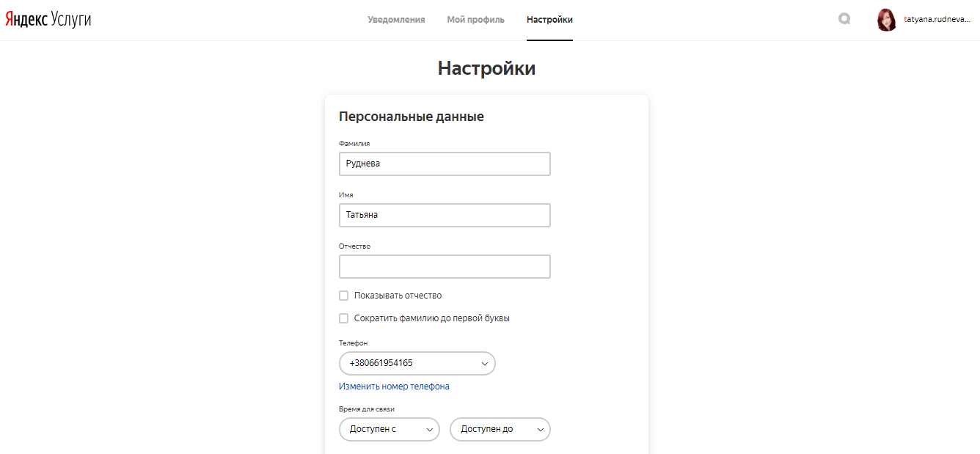This screenshot has width=980, height=454.
Task: Toggle the middle name visibility option
Action: pyautogui.click(x=343, y=295)
